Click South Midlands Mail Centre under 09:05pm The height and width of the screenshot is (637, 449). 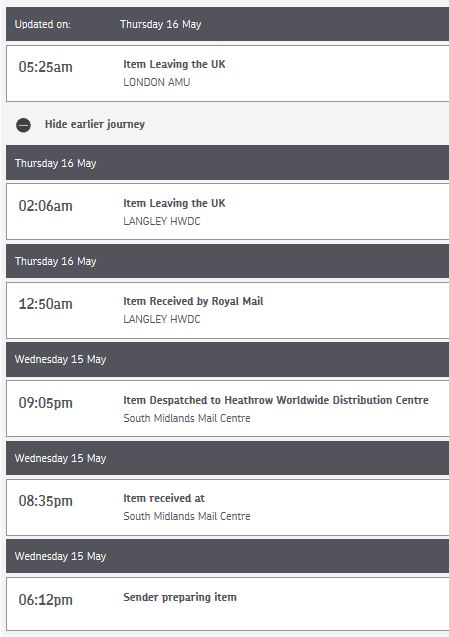(x=187, y=418)
